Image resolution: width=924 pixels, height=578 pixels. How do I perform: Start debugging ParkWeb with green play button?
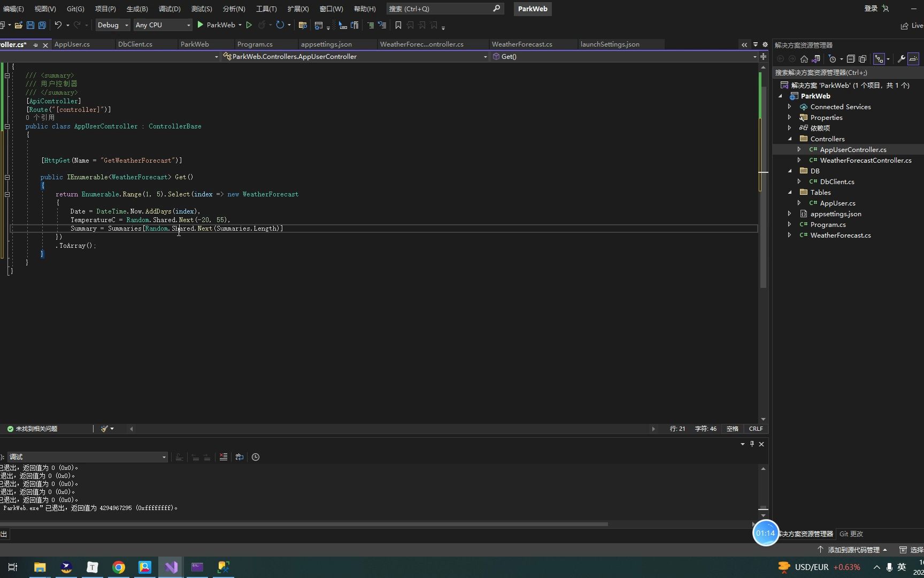click(x=201, y=25)
